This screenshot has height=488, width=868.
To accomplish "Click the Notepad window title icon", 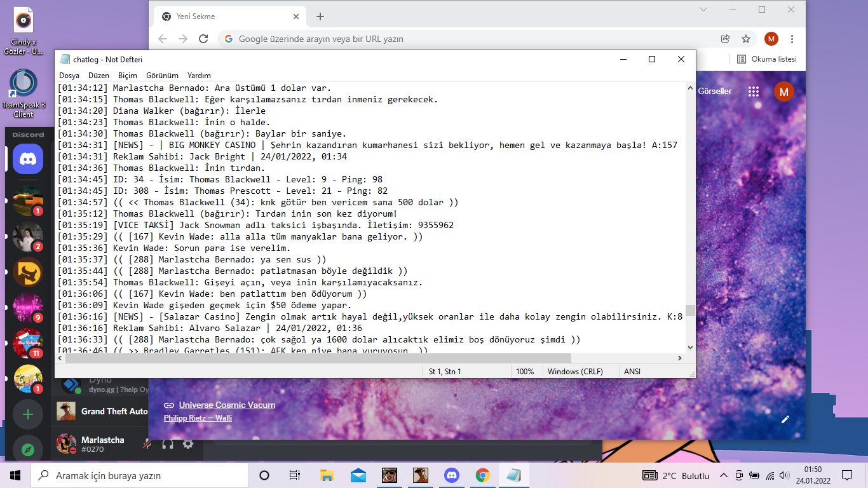I will pos(65,59).
